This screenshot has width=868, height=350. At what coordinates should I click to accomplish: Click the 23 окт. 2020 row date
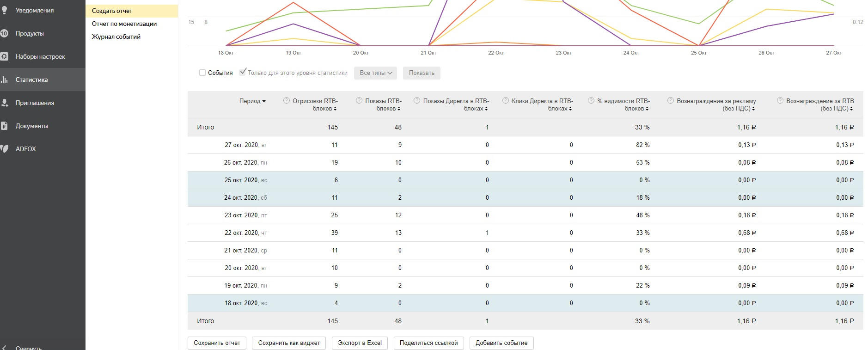click(246, 215)
